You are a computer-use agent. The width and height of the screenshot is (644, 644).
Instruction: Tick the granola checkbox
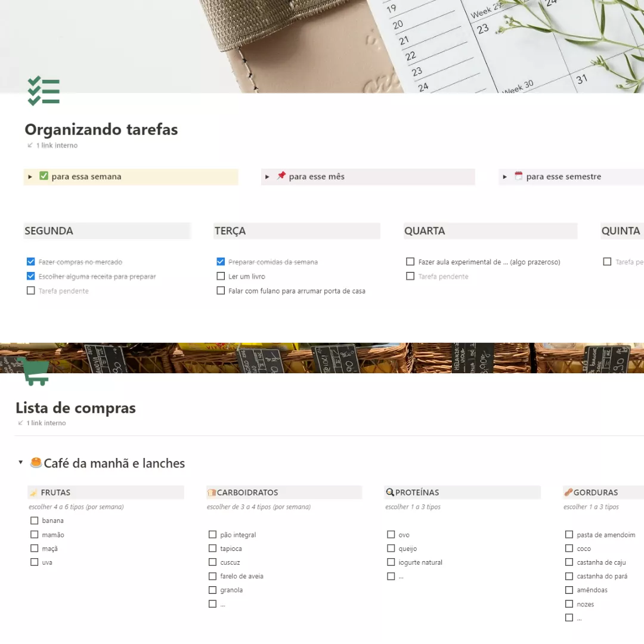212,590
